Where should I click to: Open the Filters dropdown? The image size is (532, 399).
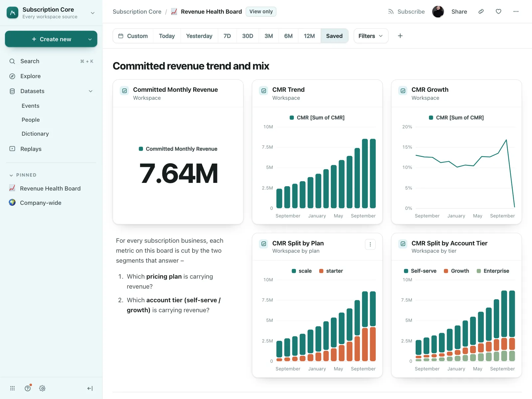point(371,36)
